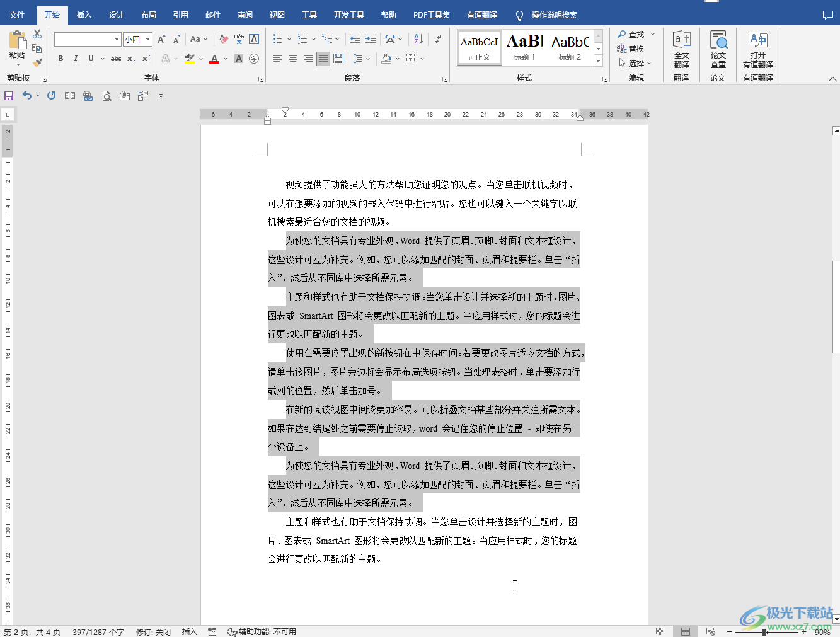The width and height of the screenshot is (840, 637).
Task: Toggle Center alignment
Action: click(293, 59)
